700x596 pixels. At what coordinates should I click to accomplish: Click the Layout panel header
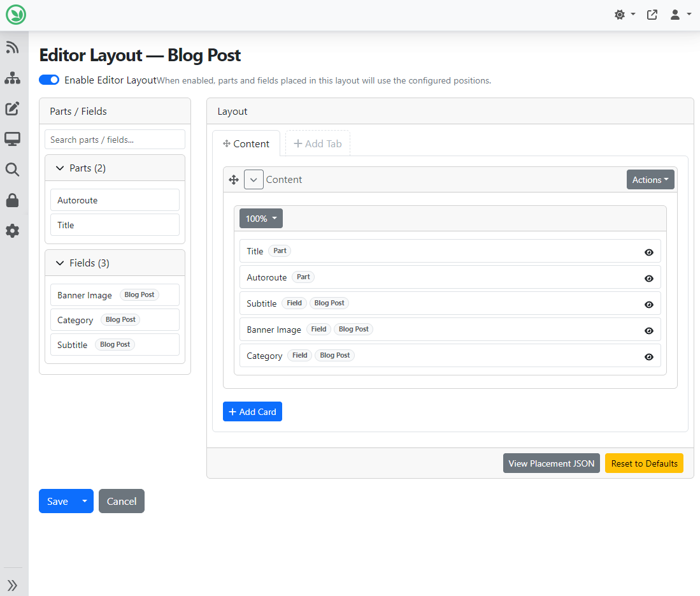pos(450,112)
